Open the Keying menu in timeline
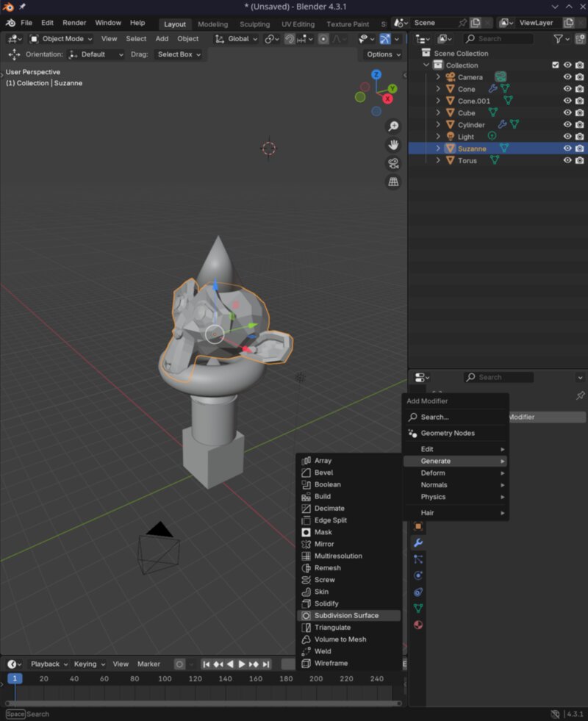This screenshot has height=721, width=588. tap(89, 664)
